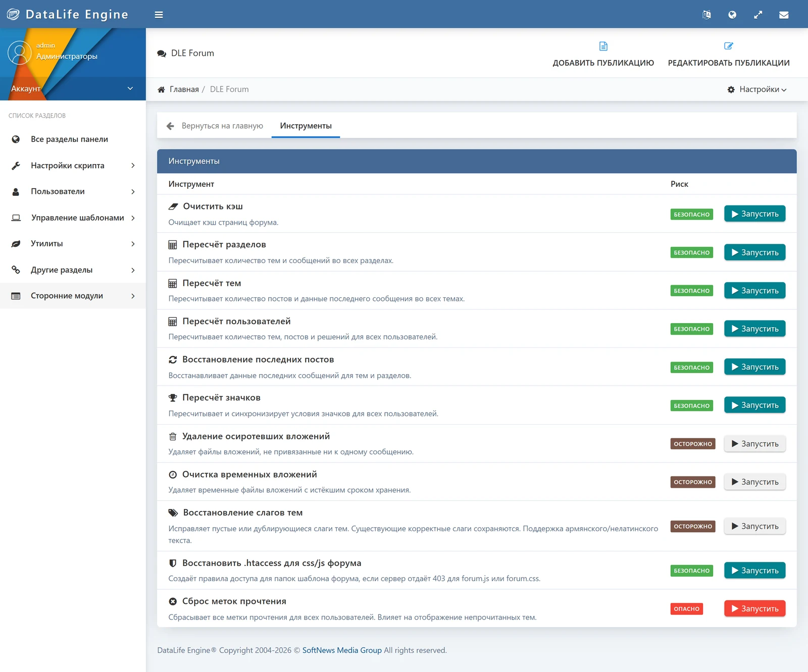Click the clock icon for Очистка временных вложений
Image resolution: width=808 pixels, height=672 pixels.
pos(173,475)
